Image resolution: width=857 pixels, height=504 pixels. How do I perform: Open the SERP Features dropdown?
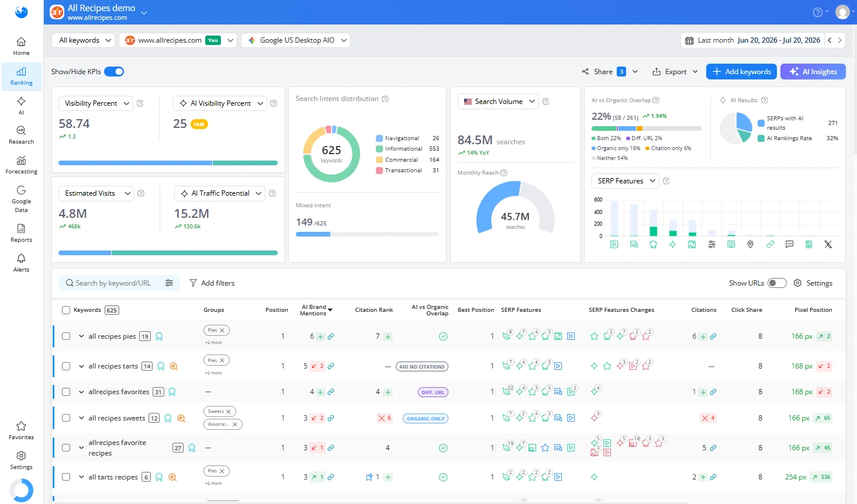coord(626,181)
